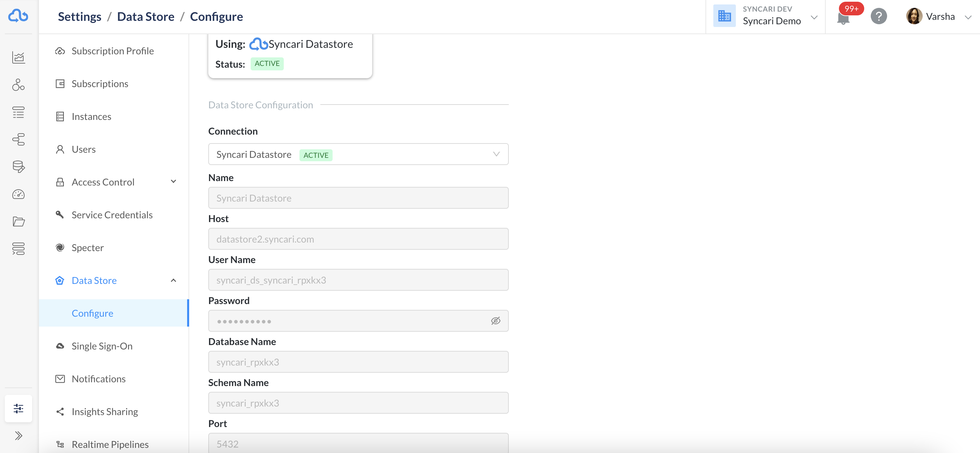Open the folder icon in left rail
The width and height of the screenshot is (980, 453).
point(18,222)
